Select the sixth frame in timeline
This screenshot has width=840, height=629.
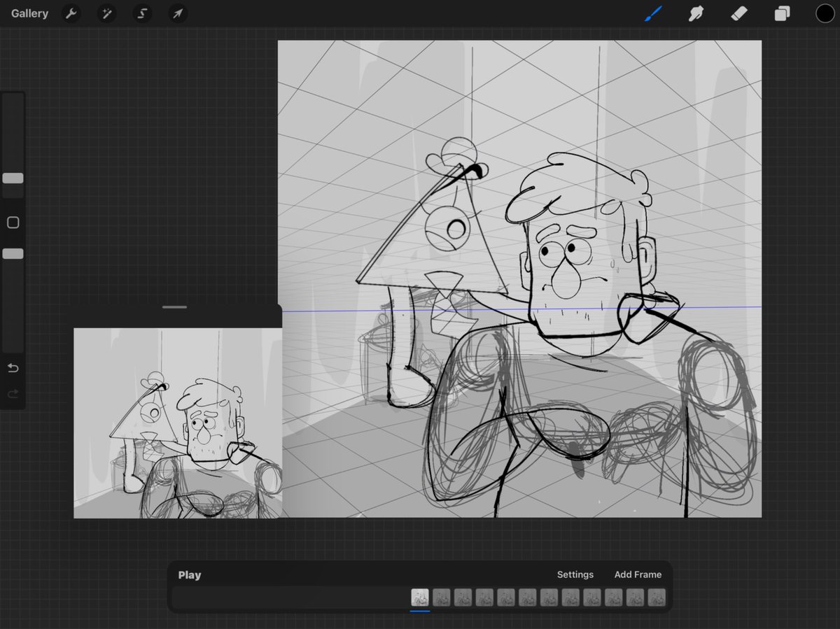click(x=528, y=598)
